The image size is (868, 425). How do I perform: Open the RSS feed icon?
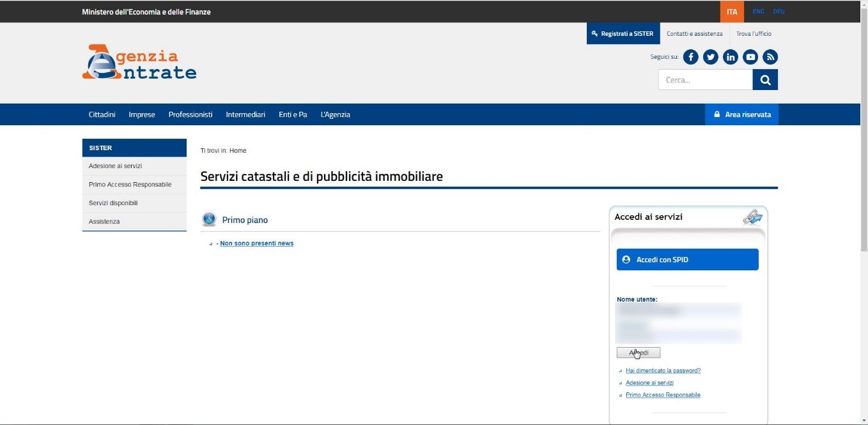(770, 57)
